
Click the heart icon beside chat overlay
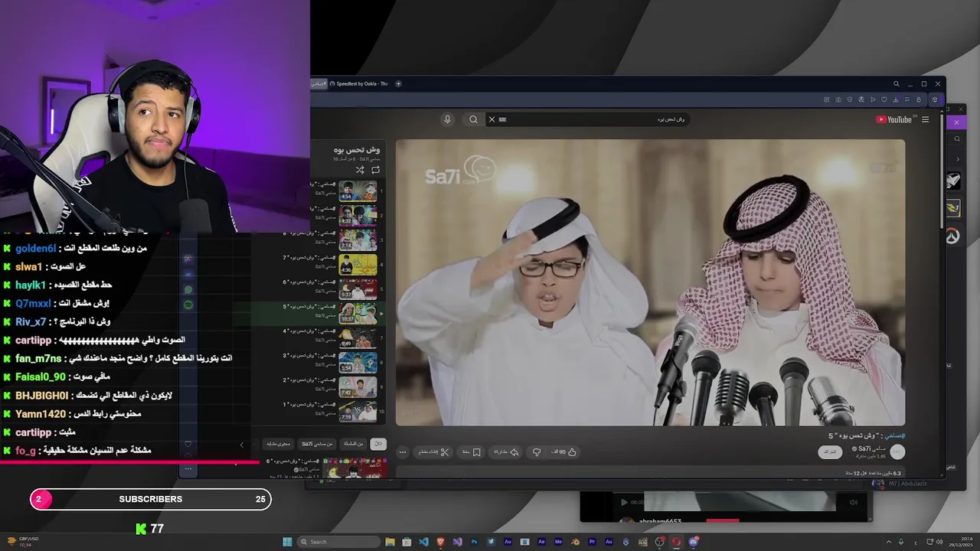click(188, 445)
